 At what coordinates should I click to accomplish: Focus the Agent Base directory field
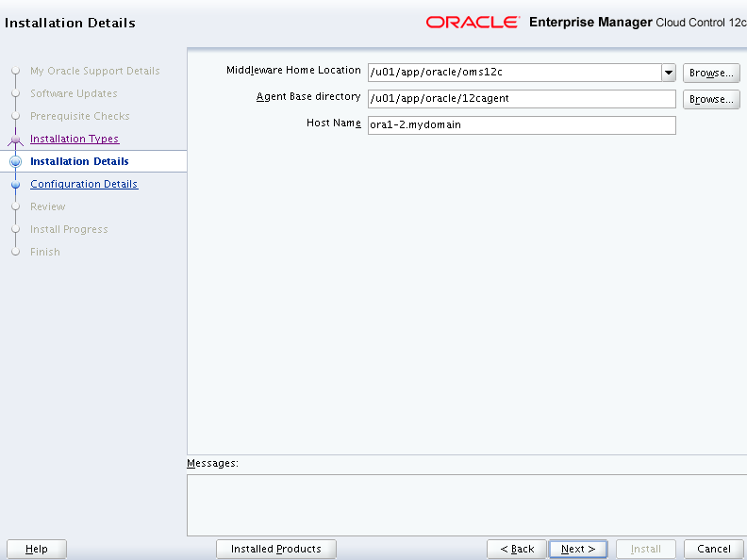pyautogui.click(x=521, y=99)
